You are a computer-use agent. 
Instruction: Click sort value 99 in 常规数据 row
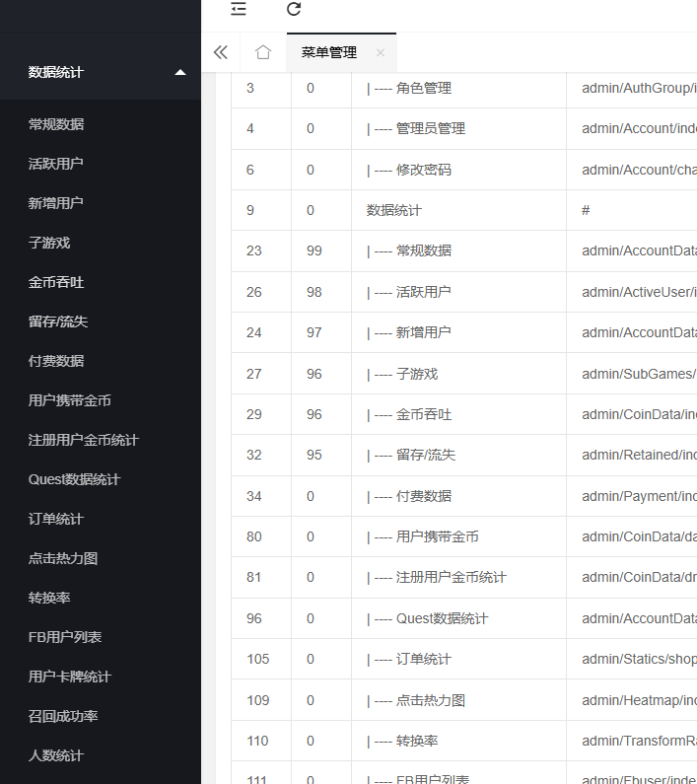[314, 250]
